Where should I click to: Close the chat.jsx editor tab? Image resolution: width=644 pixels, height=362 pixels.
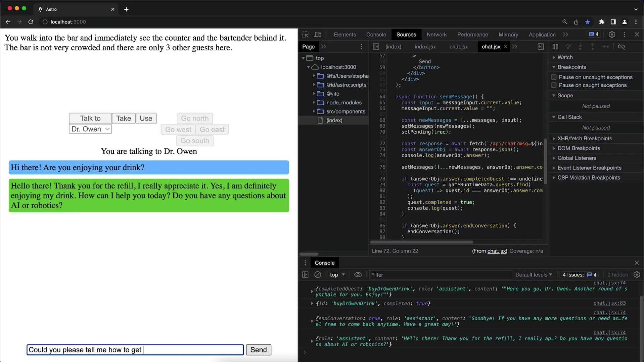(506, 47)
